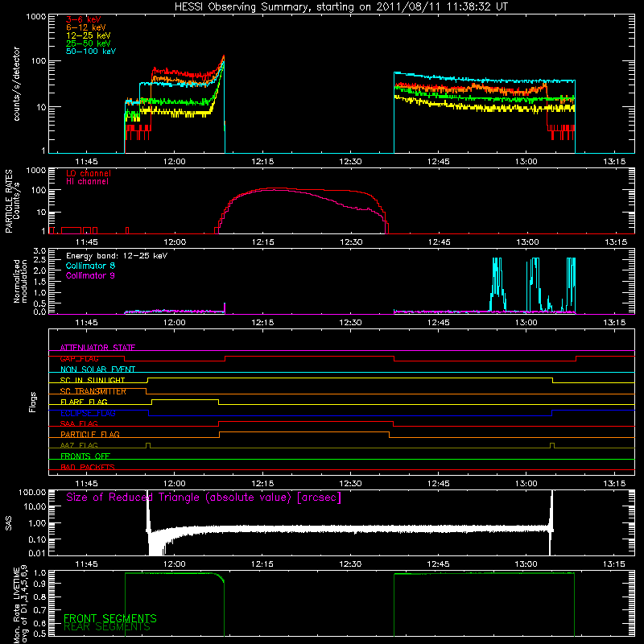Click the Mon. Rate LIVETIME axis label

tap(20, 605)
